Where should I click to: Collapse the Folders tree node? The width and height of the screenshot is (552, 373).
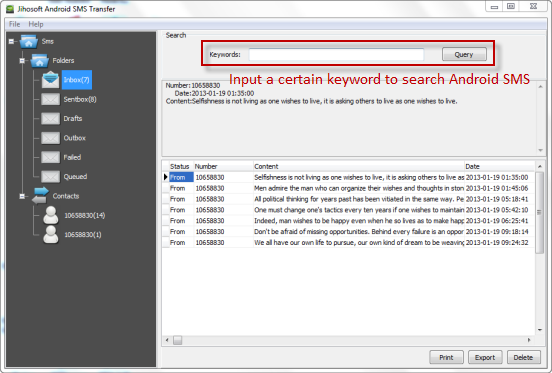coord(22,61)
